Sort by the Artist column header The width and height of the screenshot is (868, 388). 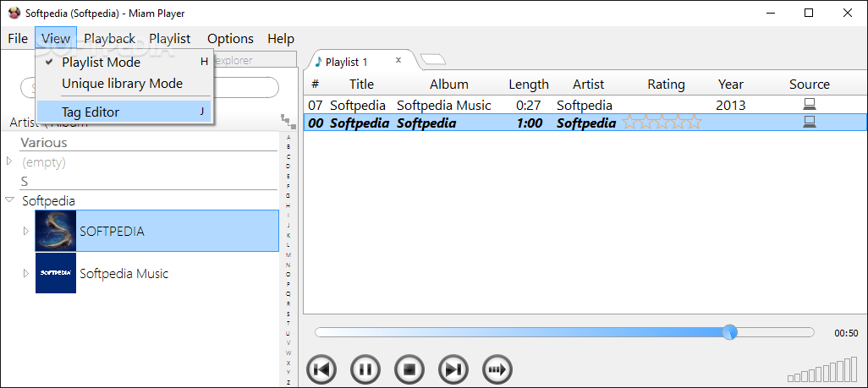(x=589, y=85)
